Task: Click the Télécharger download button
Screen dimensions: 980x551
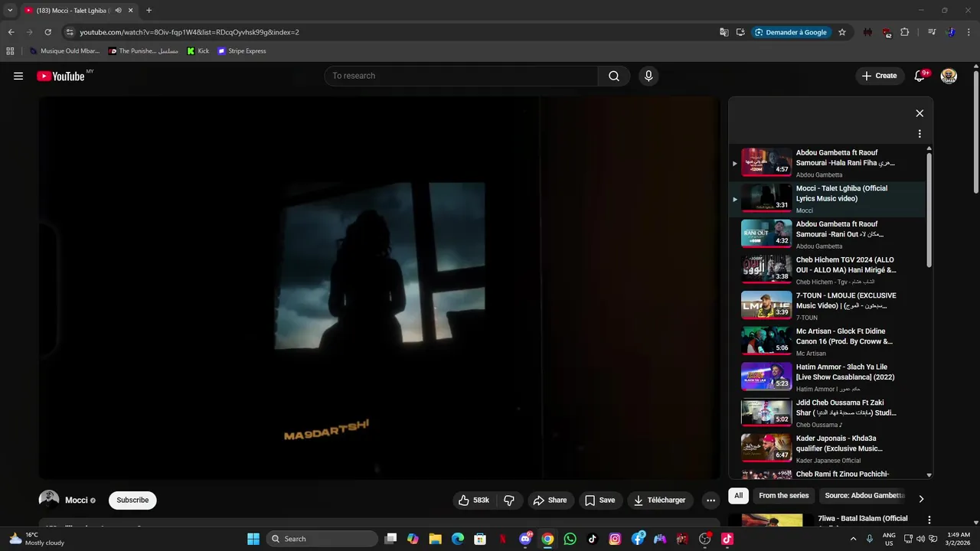Action: 660,500
